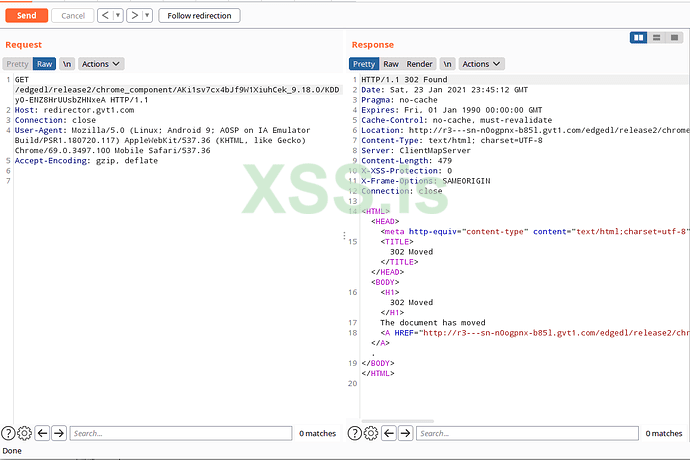The width and height of the screenshot is (690, 460).
Task: Click 'The document has moved' text
Action: click(433, 323)
